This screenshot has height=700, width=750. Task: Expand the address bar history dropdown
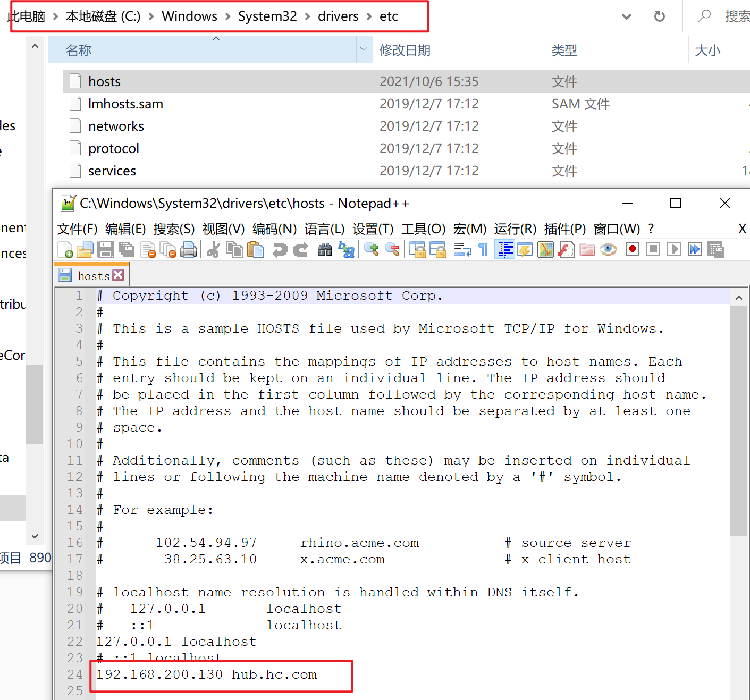[627, 16]
